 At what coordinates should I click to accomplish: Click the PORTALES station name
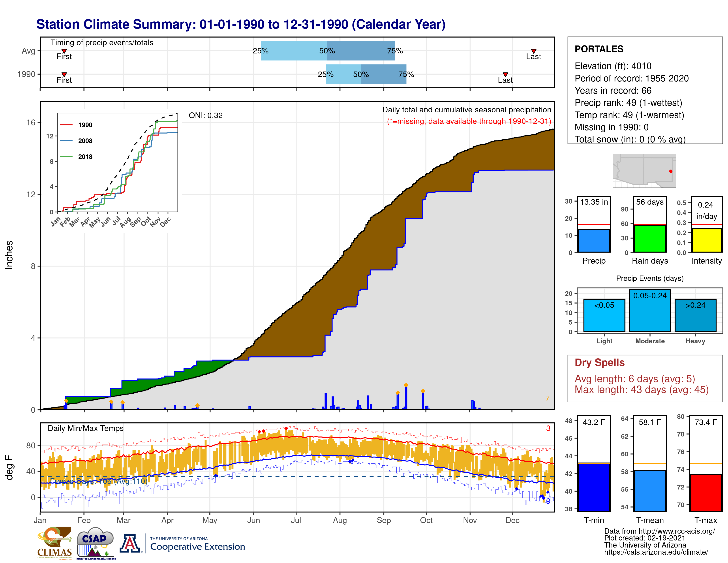[x=599, y=49]
